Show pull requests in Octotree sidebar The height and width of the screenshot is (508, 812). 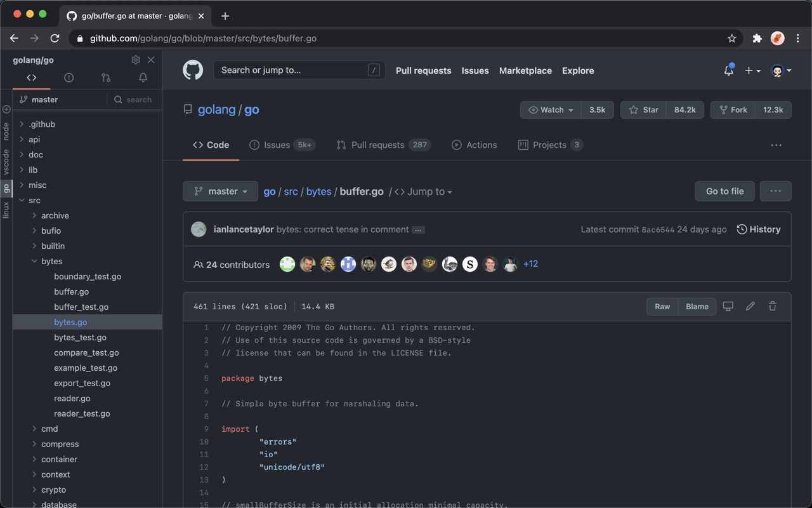106,77
